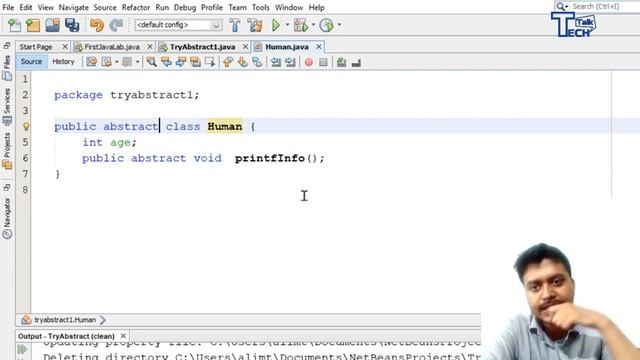
Task: Click the Debug Project icon
Action: click(301, 25)
